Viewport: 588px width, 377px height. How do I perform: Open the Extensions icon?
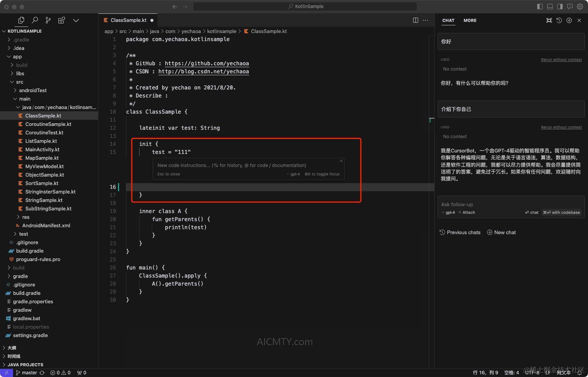(61, 20)
